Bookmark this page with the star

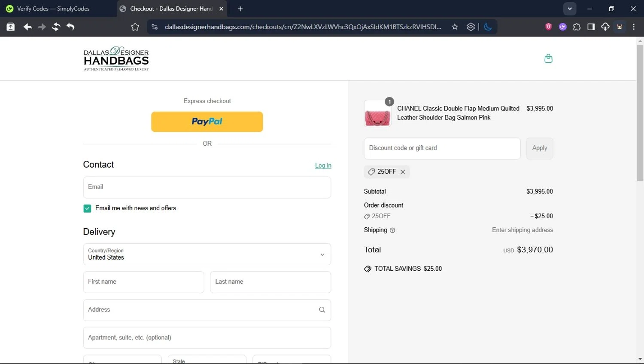pyautogui.click(x=455, y=27)
